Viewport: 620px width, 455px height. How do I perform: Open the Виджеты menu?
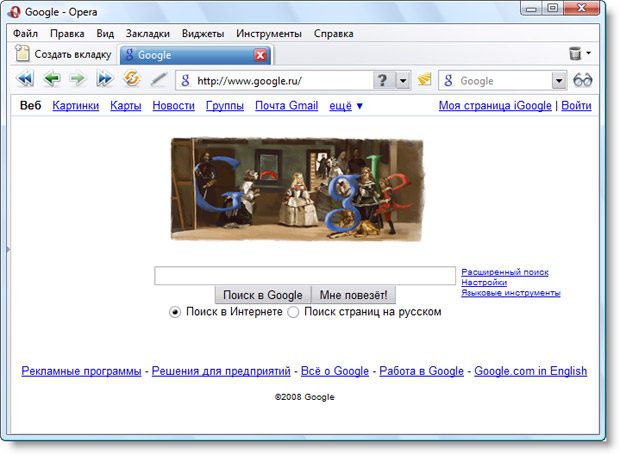(203, 34)
